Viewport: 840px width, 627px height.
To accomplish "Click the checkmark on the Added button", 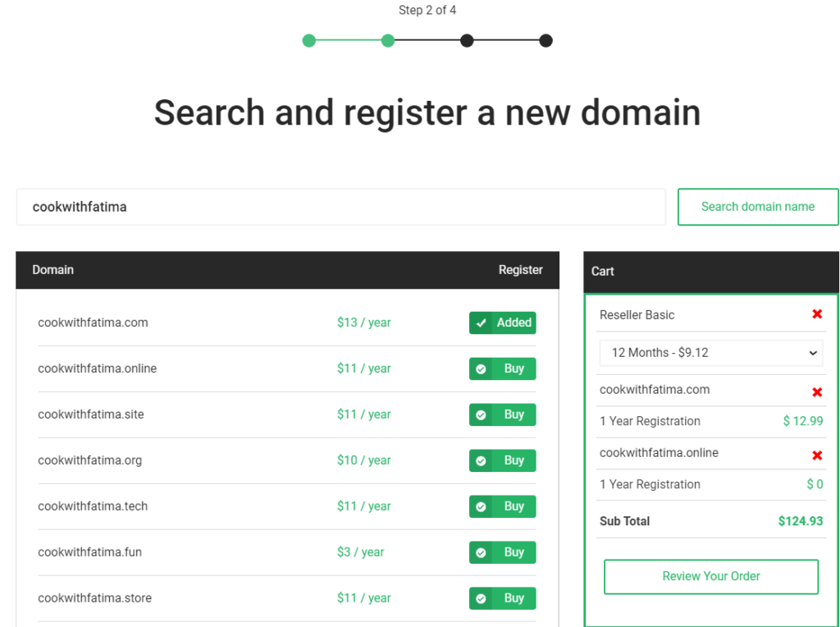I will point(482,323).
